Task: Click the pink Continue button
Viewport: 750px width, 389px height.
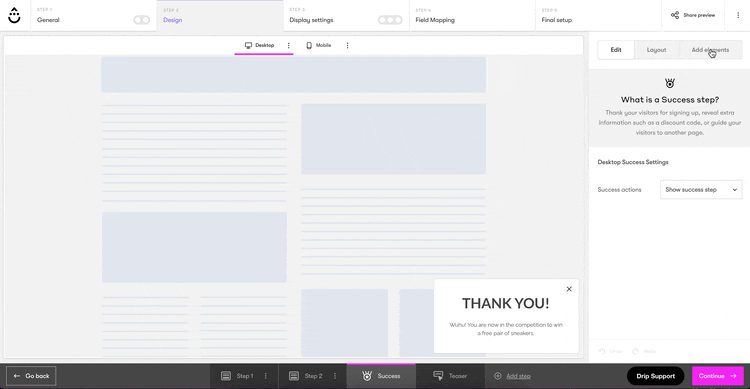Action: 717,376
